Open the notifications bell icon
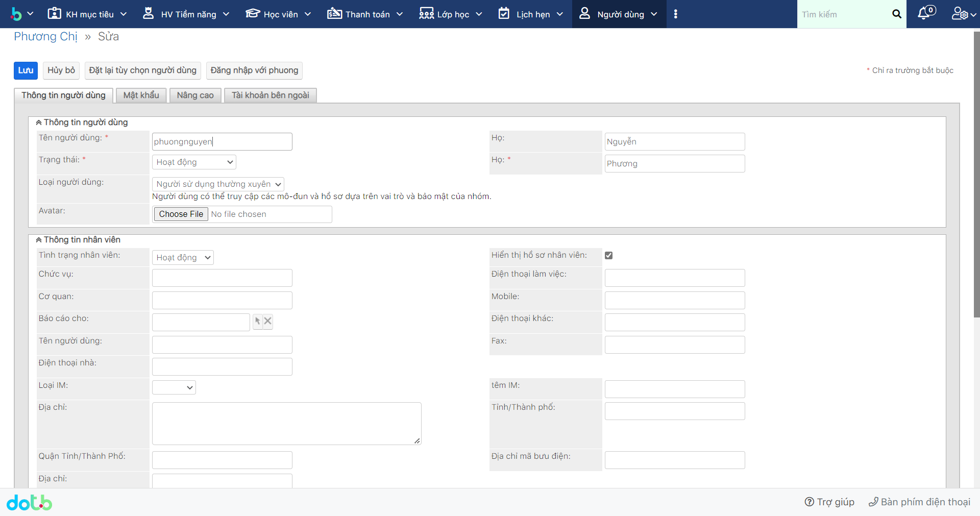The image size is (980, 516). click(924, 14)
